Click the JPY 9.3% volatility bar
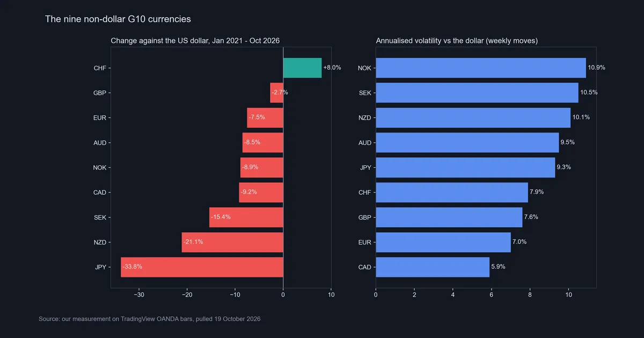This screenshot has width=644, height=338. 466,167
